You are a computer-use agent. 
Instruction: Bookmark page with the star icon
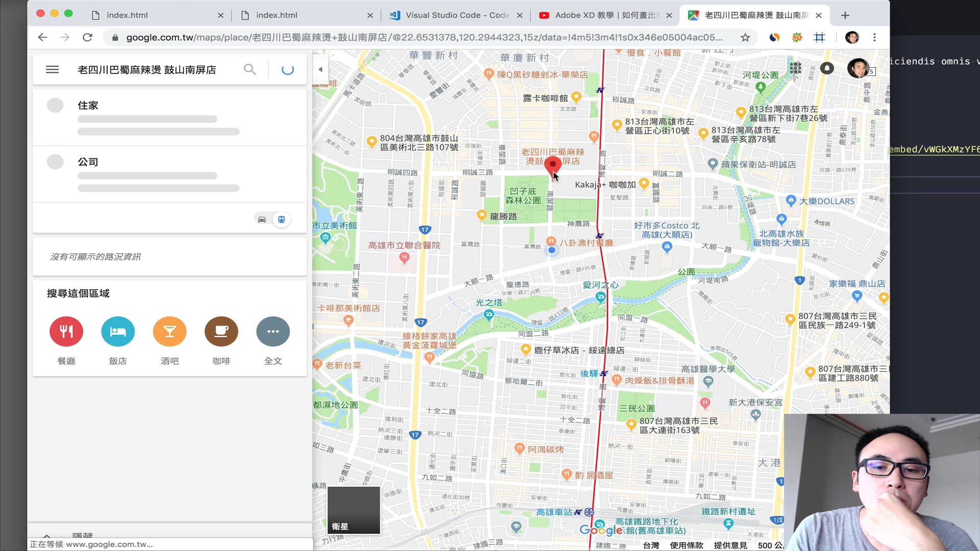[745, 37]
